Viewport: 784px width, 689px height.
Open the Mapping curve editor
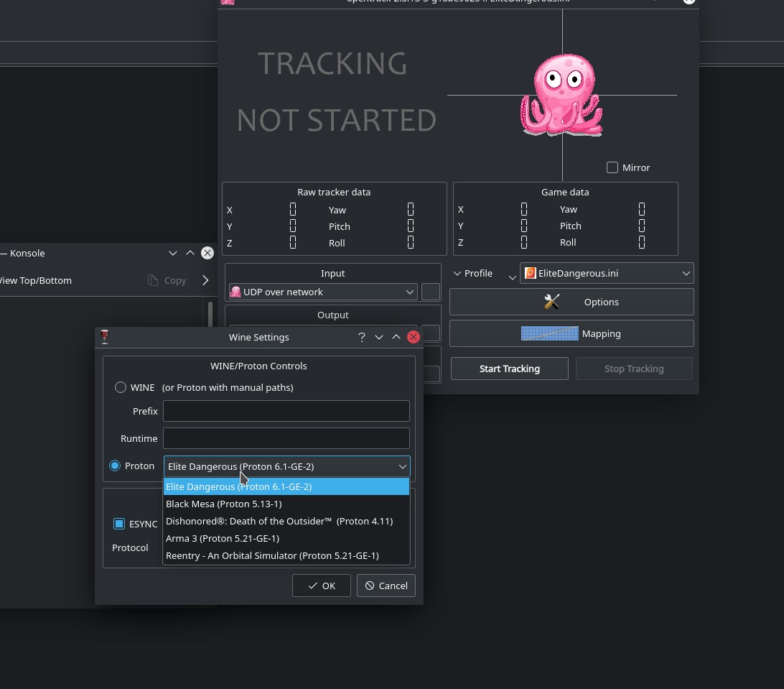pyautogui.click(x=571, y=333)
